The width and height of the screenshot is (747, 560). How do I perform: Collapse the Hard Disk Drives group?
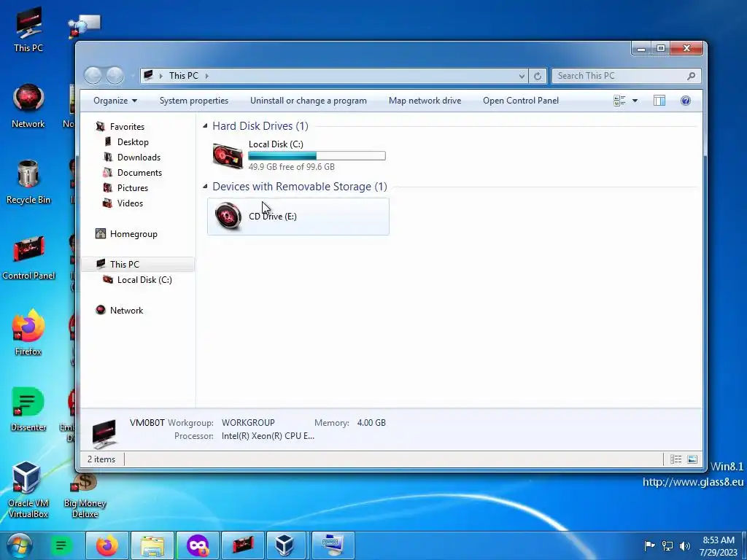(205, 125)
